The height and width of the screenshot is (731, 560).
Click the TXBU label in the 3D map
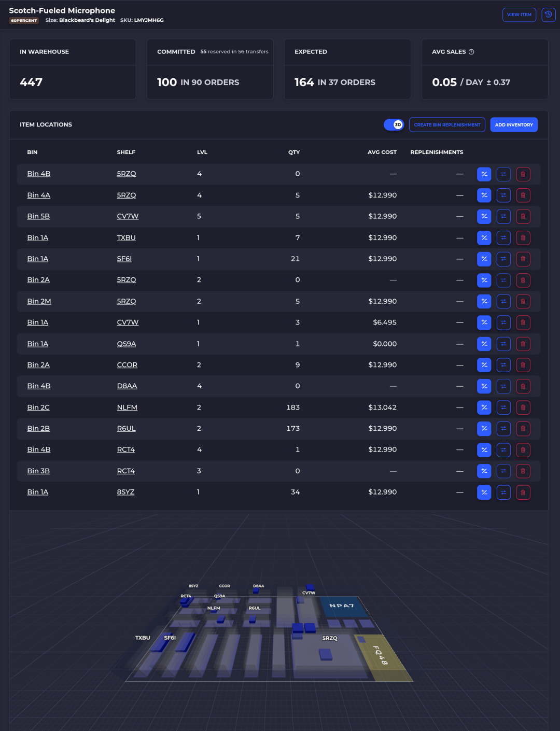click(x=143, y=638)
